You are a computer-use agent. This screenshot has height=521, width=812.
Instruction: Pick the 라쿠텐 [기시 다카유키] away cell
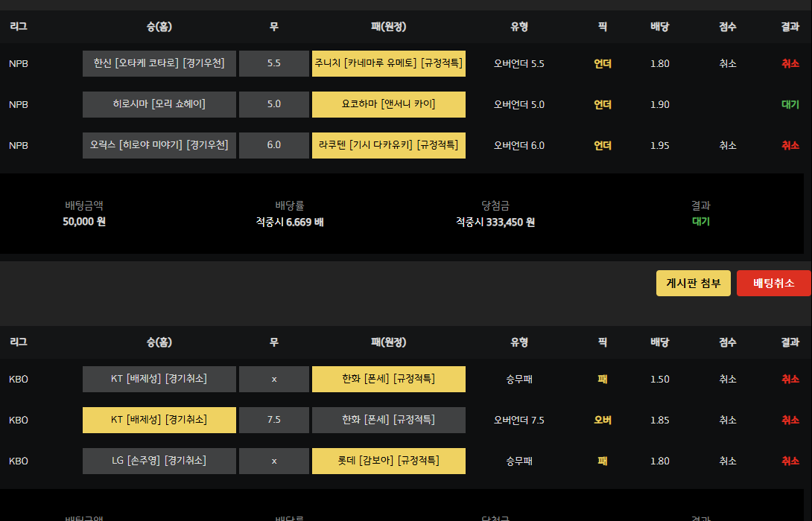pyautogui.click(x=388, y=145)
